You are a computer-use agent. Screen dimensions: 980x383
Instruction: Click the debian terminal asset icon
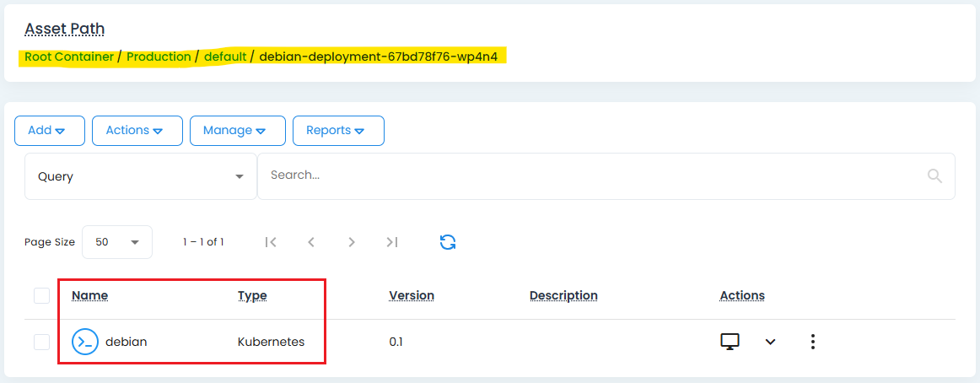(85, 342)
